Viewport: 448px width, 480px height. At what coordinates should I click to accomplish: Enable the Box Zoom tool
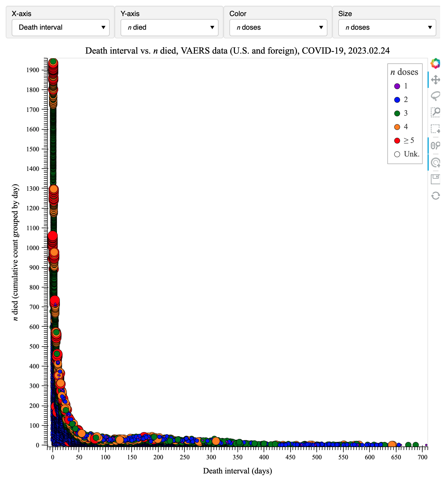tap(435, 112)
